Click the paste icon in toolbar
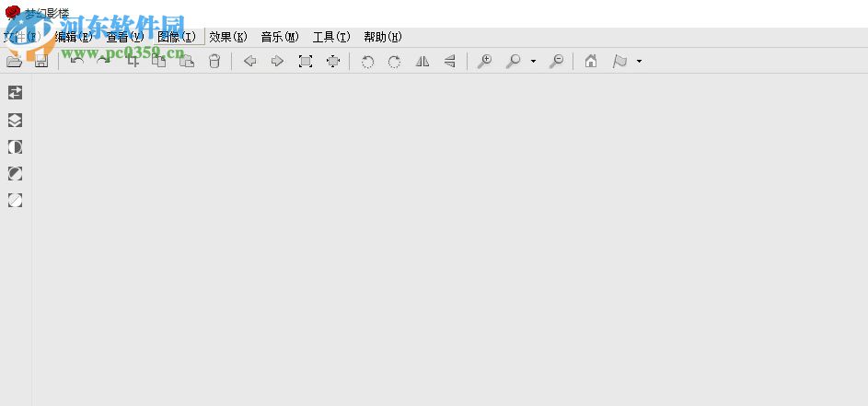This screenshot has width=868, height=406. (187, 61)
